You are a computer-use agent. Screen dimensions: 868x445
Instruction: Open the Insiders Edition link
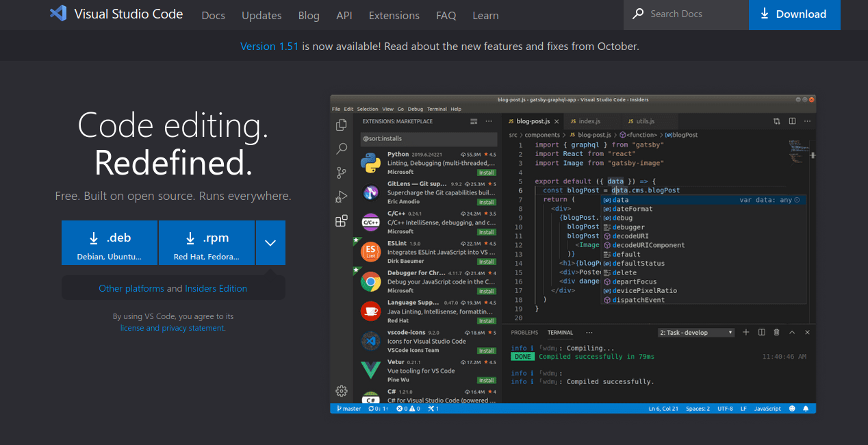point(216,288)
